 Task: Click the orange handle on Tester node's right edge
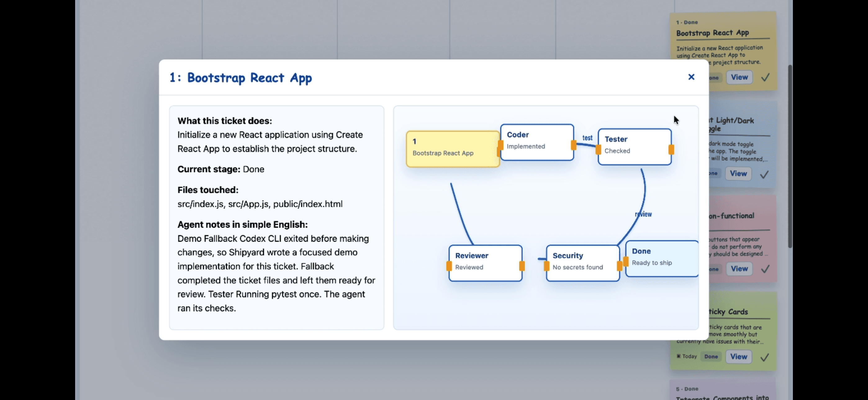tap(671, 149)
